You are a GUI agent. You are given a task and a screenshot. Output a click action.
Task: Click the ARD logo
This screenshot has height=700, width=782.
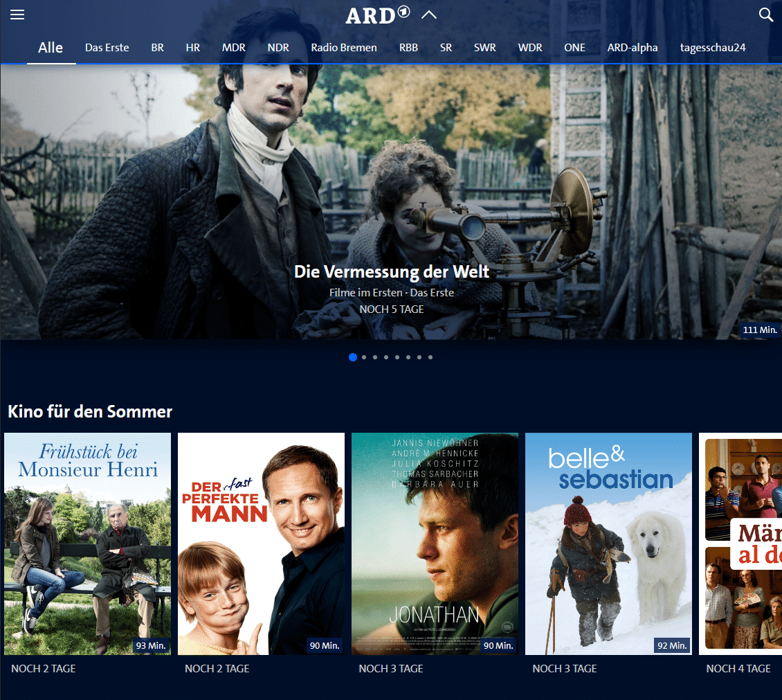pyautogui.click(x=378, y=15)
